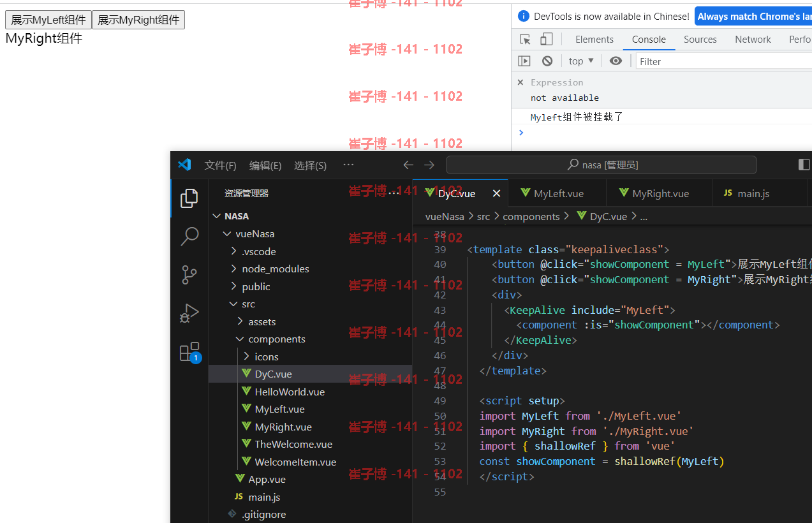Click the 展示MyLeft组件 button on the page
Image resolution: width=812 pixels, height=523 pixels.
(48, 20)
